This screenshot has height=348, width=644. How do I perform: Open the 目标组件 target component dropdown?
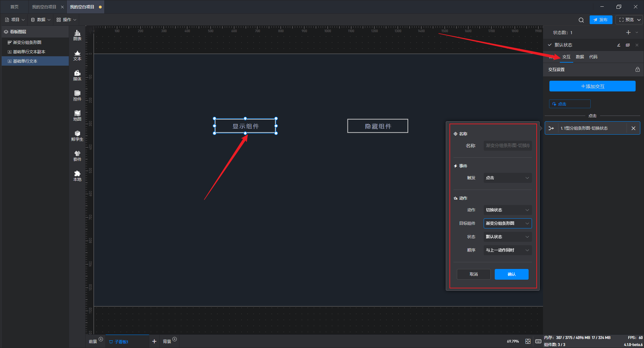click(x=507, y=223)
